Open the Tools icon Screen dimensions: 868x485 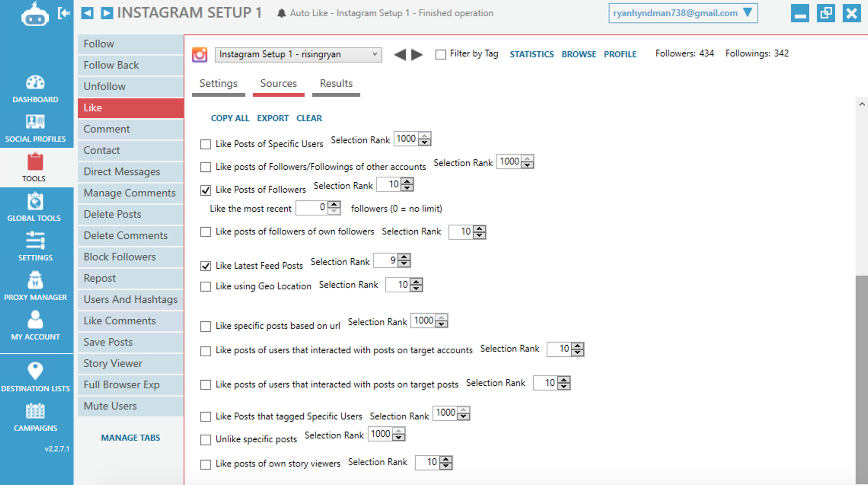[x=35, y=162]
